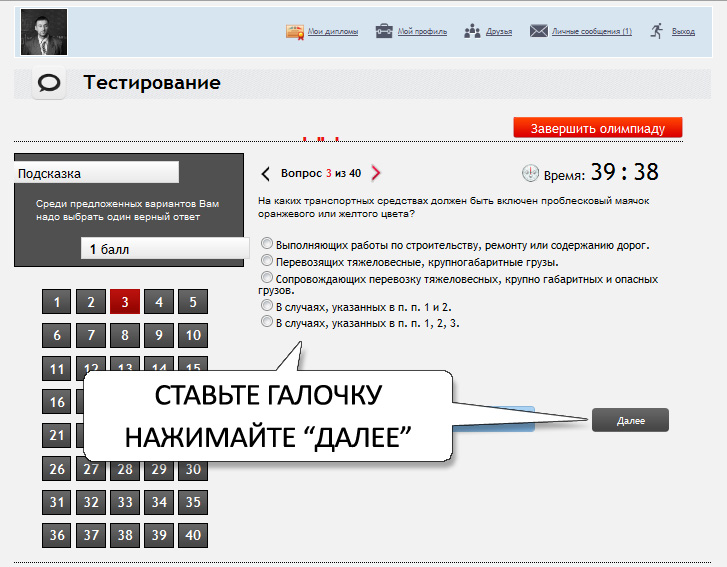Open the Мои дипломы link
The width and height of the screenshot is (727, 567).
(333, 32)
